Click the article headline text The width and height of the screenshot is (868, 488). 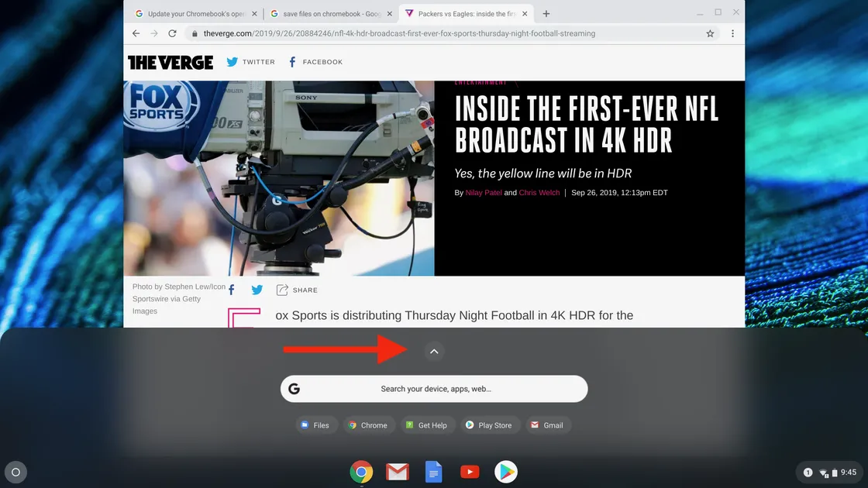point(586,124)
